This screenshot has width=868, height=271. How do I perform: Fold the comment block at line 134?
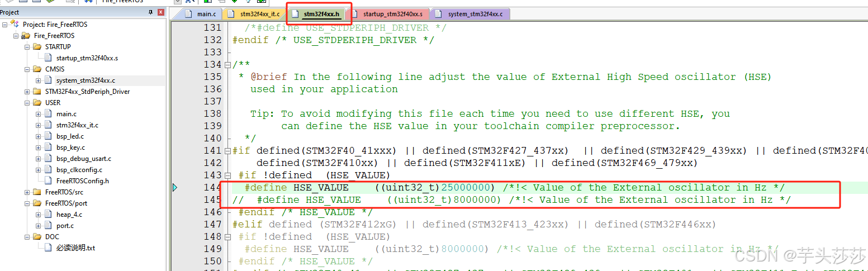click(x=227, y=65)
